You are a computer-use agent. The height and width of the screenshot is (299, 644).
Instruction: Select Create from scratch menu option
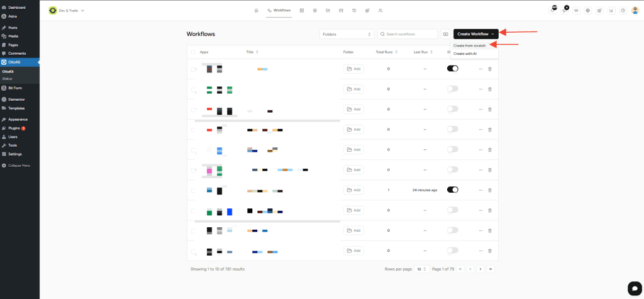(x=469, y=45)
